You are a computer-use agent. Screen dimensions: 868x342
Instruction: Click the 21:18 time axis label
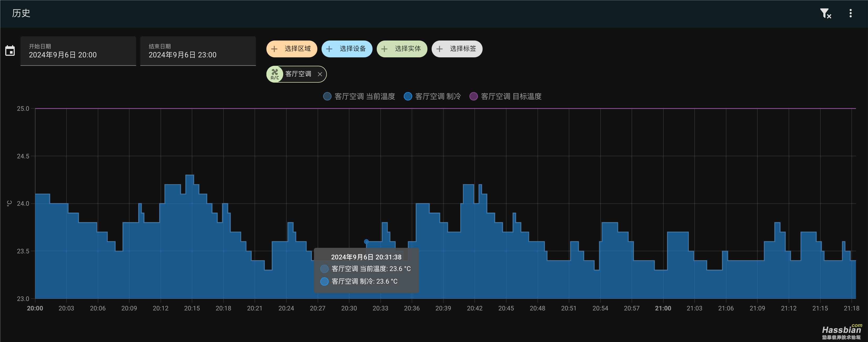tap(851, 308)
